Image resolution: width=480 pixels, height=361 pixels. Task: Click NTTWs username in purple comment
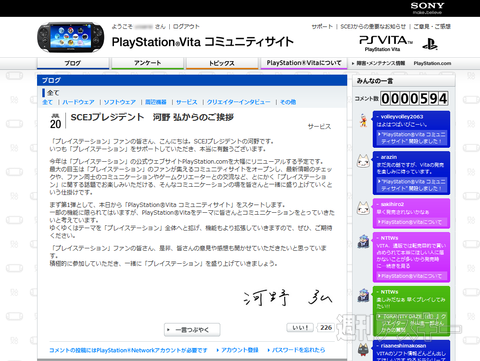(389, 238)
